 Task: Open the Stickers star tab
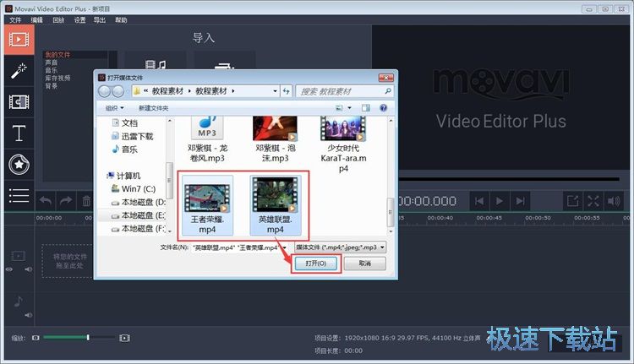click(x=19, y=164)
